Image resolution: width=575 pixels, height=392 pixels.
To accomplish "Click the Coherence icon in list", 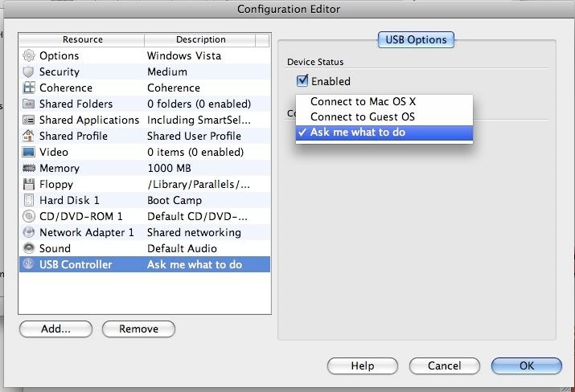I will [29, 88].
